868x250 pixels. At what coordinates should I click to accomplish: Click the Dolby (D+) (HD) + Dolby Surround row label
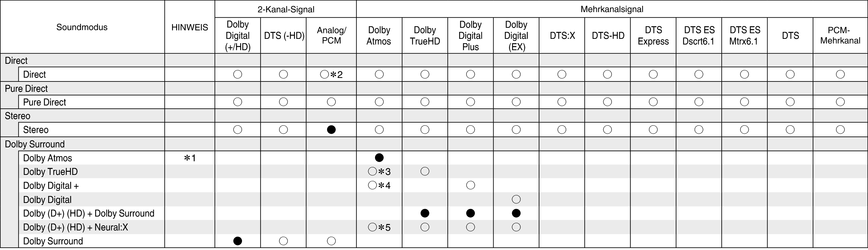[89, 213]
